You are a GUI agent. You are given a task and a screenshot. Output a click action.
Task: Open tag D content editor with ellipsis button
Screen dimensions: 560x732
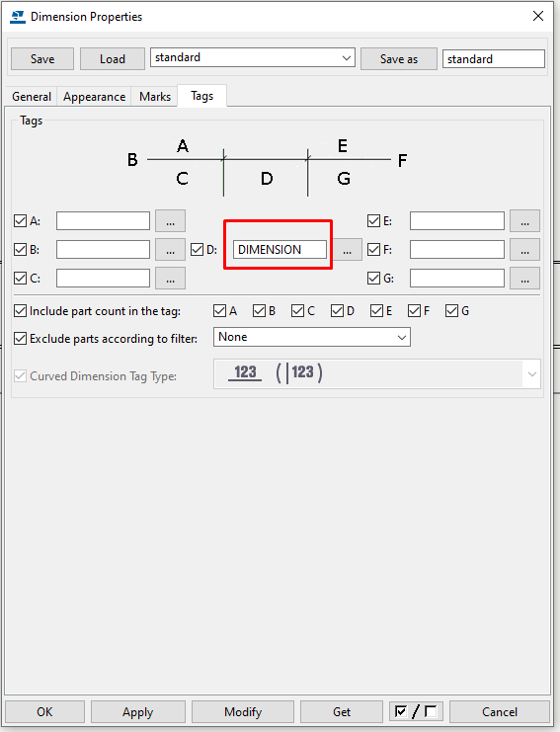point(348,250)
